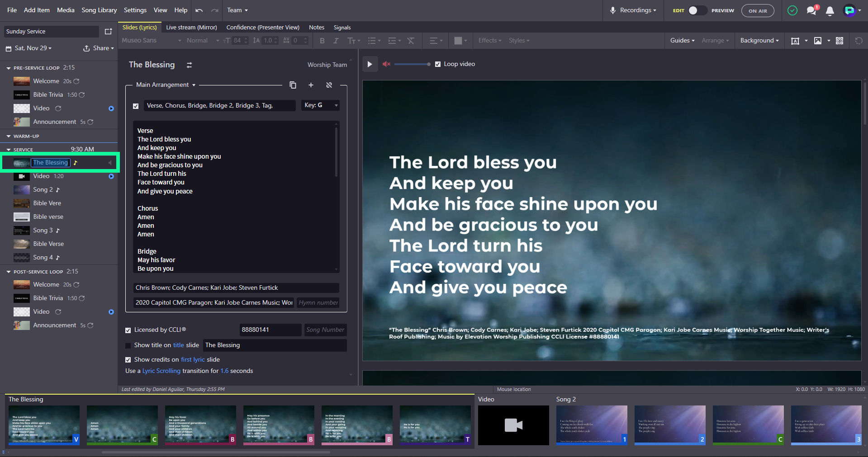Switch to Confidence (Presenter View) tab
The height and width of the screenshot is (457, 868).
pyautogui.click(x=263, y=28)
